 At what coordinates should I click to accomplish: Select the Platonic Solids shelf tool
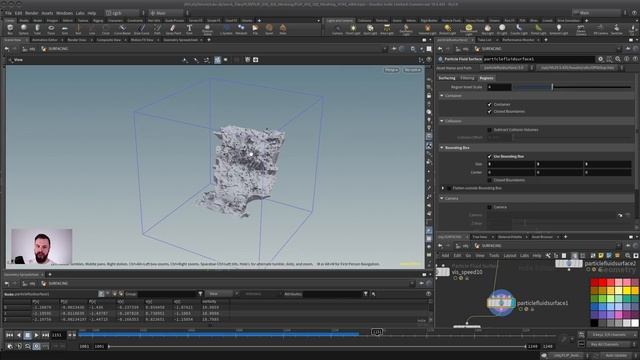[207, 29]
